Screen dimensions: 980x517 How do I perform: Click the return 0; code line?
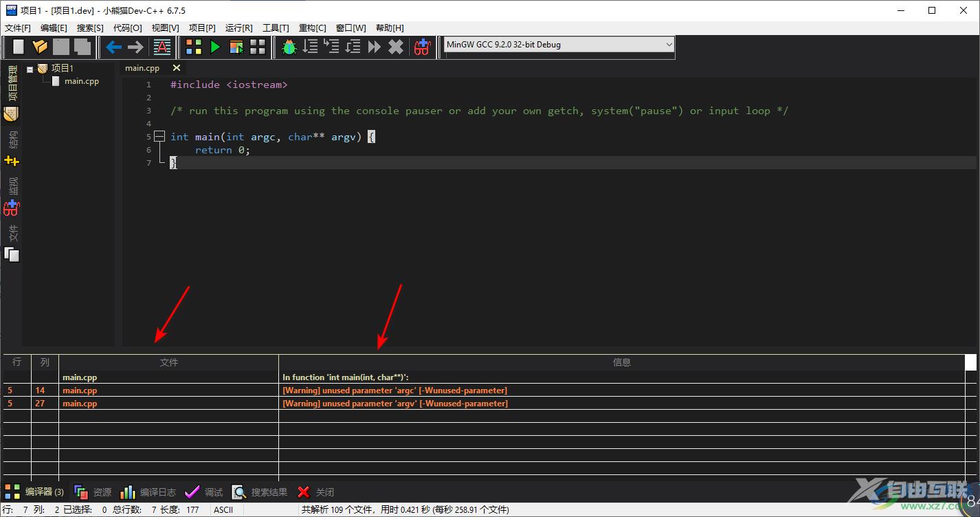[x=223, y=150]
